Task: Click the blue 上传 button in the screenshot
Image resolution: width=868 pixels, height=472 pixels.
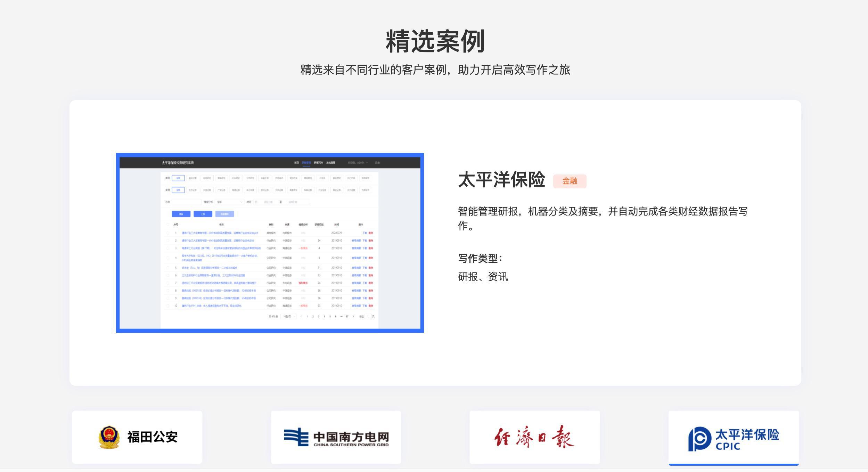Action: (x=203, y=214)
